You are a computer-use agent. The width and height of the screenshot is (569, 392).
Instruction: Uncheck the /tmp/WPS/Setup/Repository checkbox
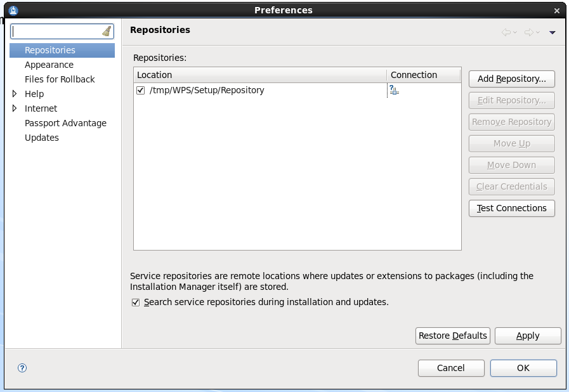(x=141, y=91)
